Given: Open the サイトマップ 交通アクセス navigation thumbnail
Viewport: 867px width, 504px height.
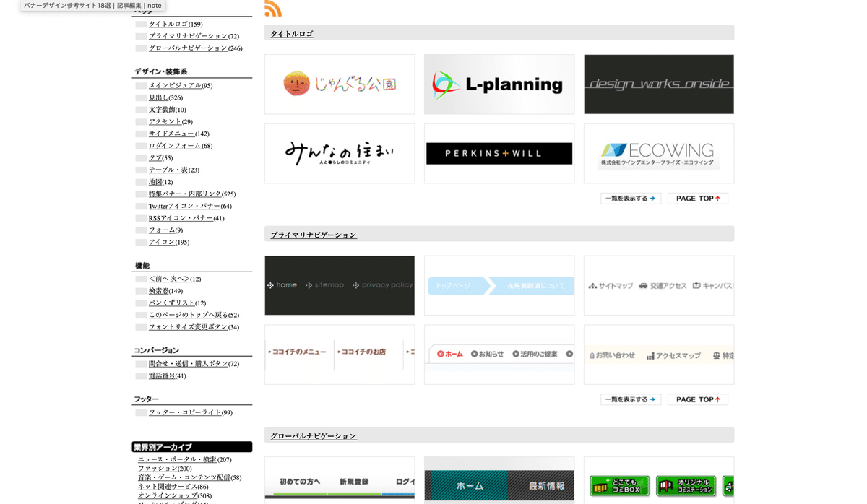Looking at the screenshot, I should [659, 285].
